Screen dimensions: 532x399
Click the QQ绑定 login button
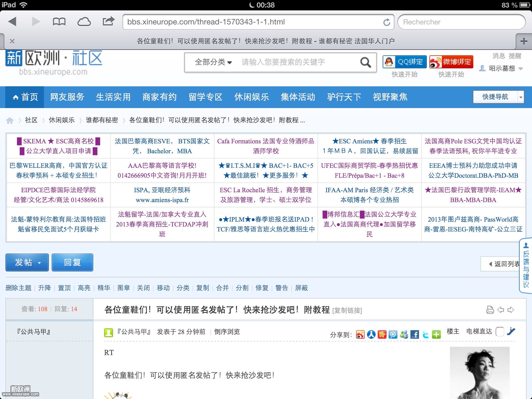pos(404,62)
